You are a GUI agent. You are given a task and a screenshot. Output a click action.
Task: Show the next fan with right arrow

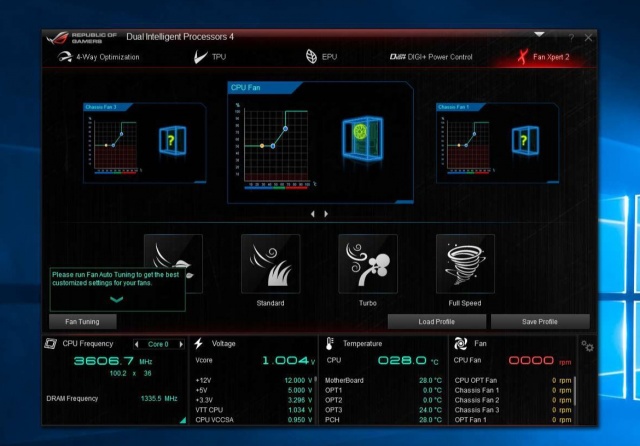[x=326, y=214]
